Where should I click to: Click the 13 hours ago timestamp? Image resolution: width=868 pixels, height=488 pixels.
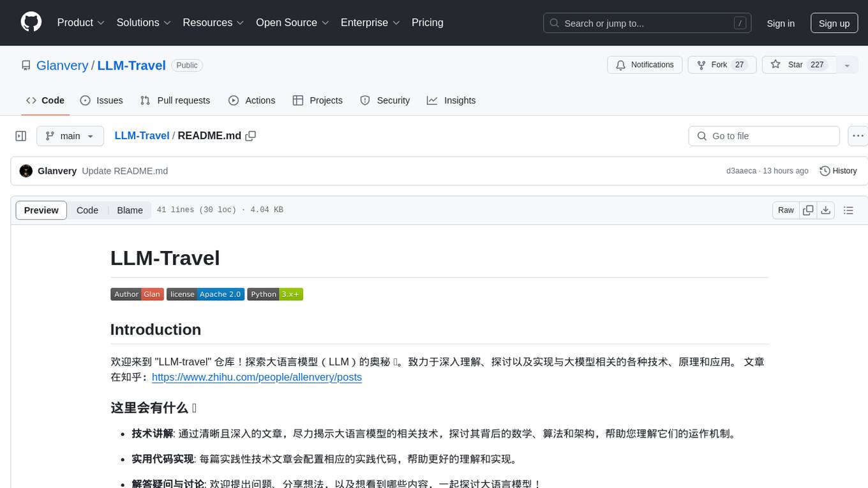point(786,171)
